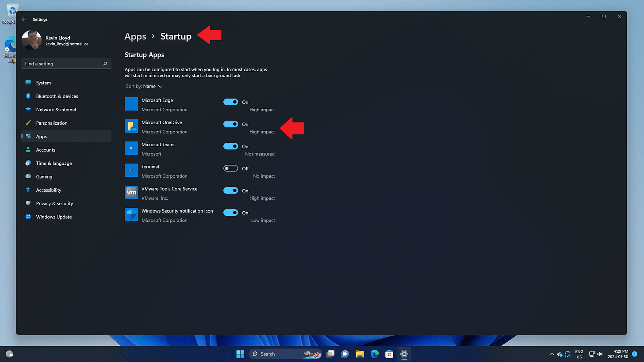Open Personalization settings
Viewport: 644px width, 362px height.
52,123
